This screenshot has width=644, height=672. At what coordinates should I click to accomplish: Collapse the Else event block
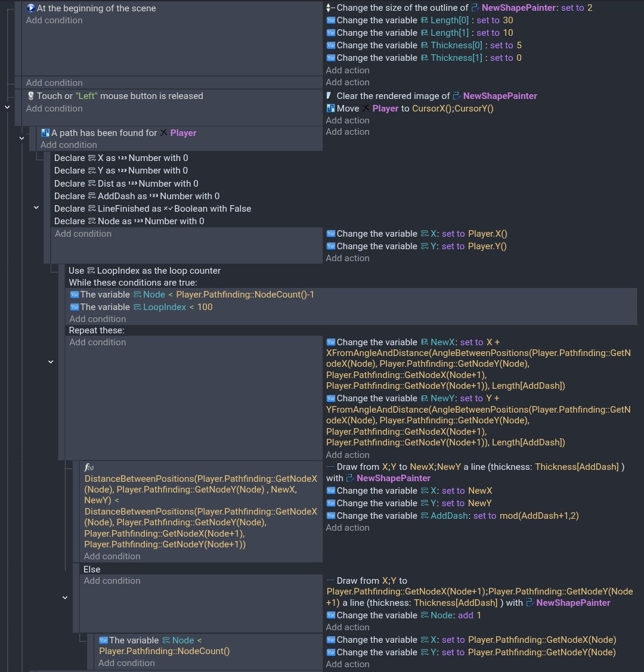coord(65,597)
